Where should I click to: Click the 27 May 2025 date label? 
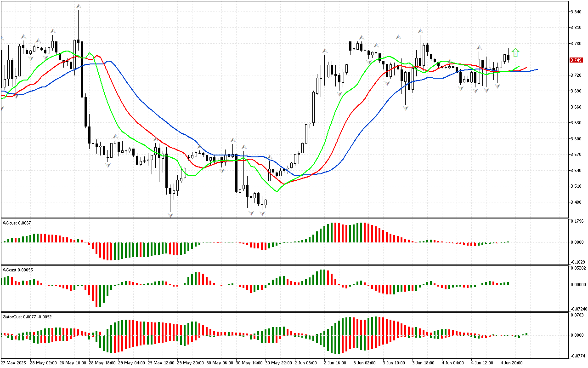pos(15,362)
